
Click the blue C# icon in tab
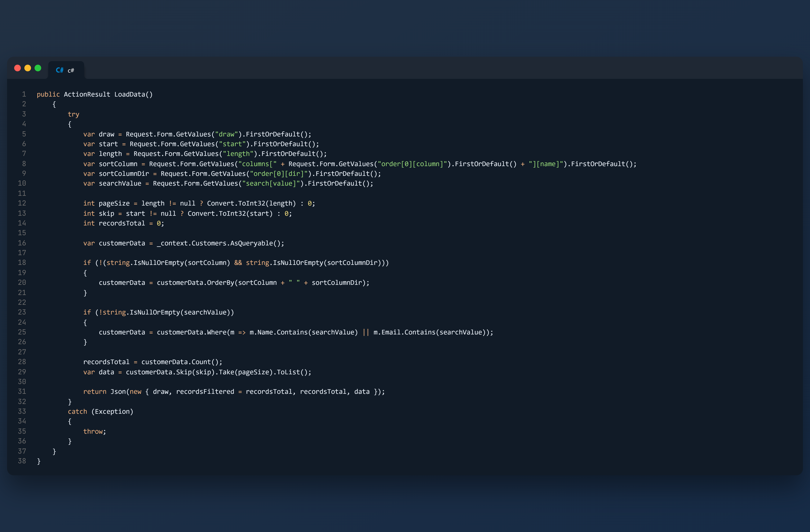59,70
